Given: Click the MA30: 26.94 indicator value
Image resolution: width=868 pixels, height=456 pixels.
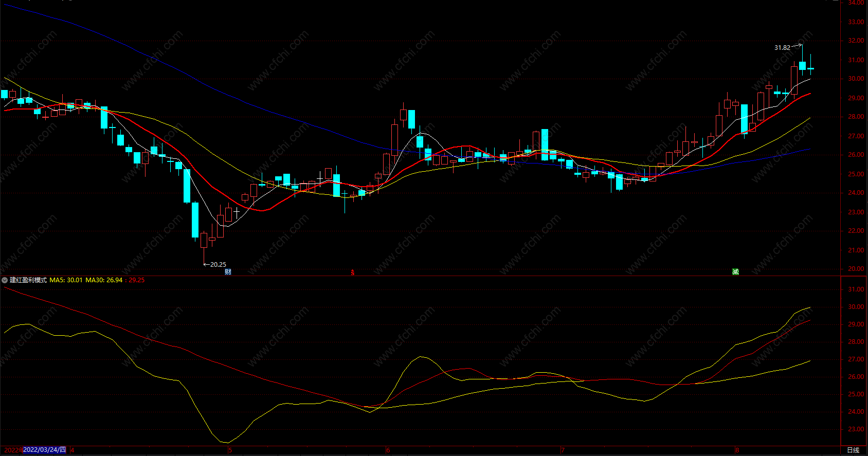Looking at the screenshot, I should pyautogui.click(x=104, y=280).
